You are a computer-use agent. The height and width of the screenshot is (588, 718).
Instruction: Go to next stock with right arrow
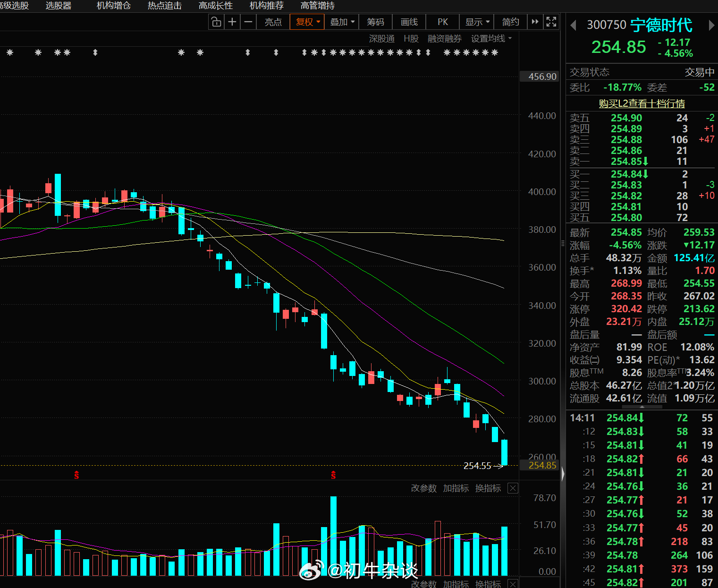[x=711, y=25]
